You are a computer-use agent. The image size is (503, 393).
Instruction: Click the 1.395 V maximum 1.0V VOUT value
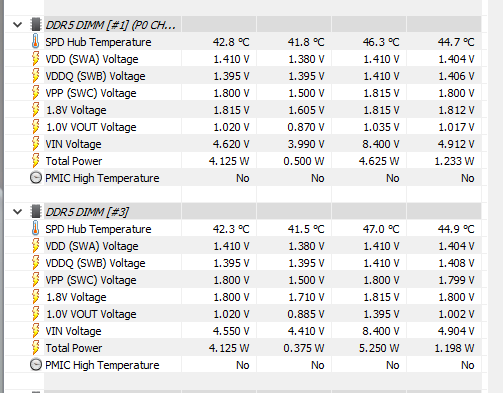point(381,314)
